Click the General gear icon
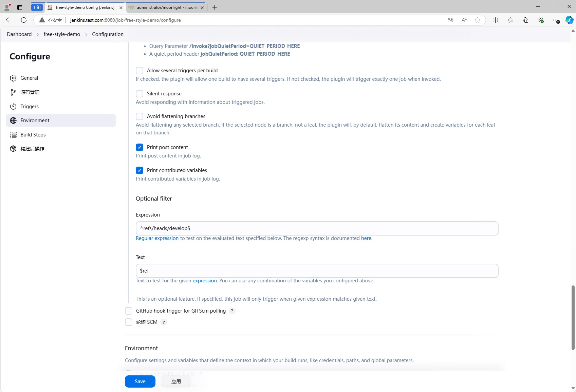 [13, 78]
